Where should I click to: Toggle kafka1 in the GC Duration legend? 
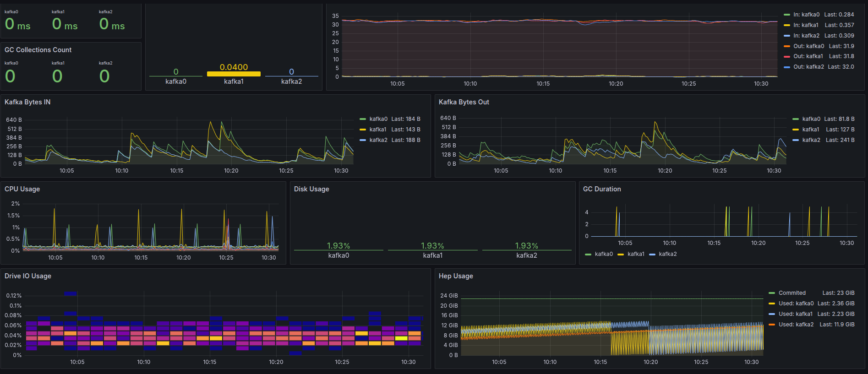tap(636, 254)
